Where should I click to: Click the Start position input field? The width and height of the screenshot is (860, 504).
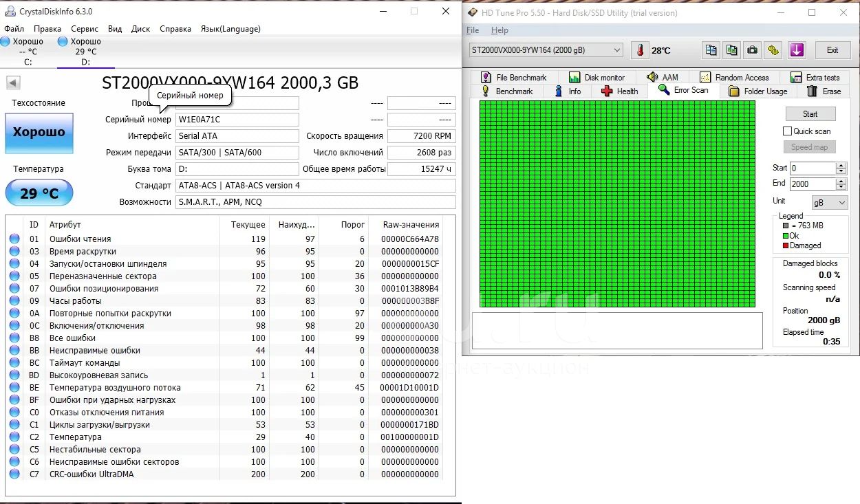(x=813, y=168)
